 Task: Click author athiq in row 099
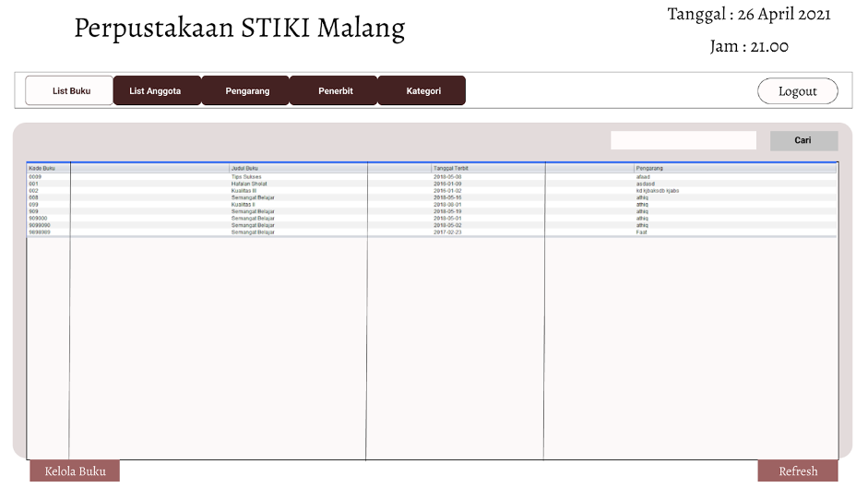(642, 205)
